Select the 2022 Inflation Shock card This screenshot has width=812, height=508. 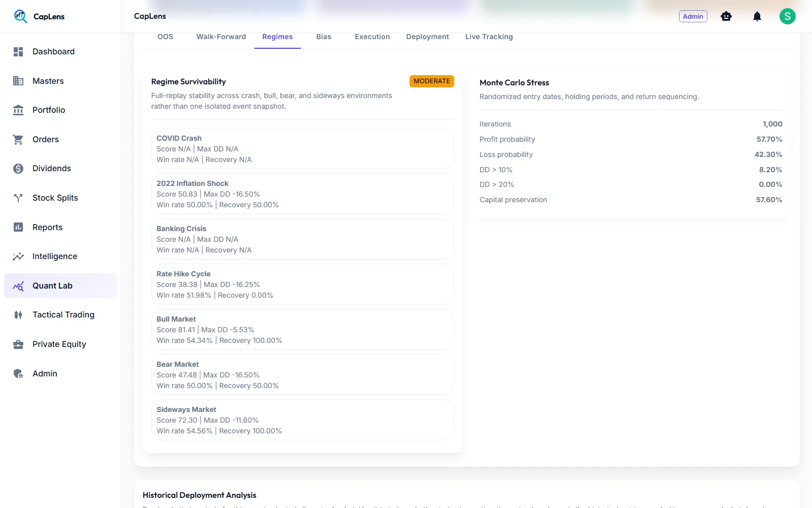coord(302,194)
